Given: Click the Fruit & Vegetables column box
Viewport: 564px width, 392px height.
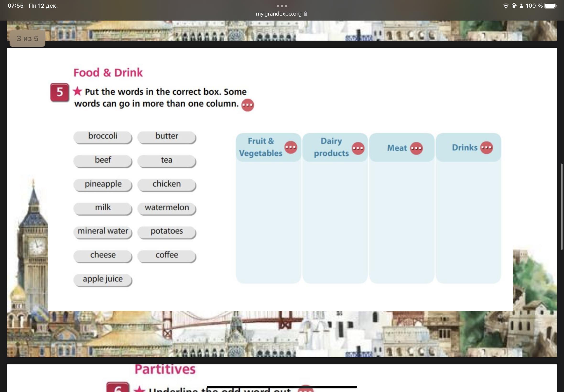Looking at the screenshot, I should pos(268,221).
